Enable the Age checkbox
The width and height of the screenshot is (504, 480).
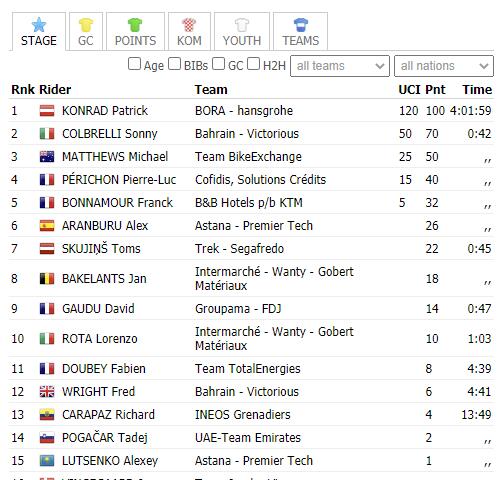(x=134, y=64)
